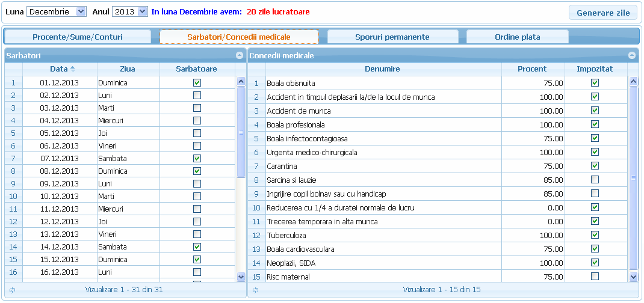Screen dimensions: 644x303
Task: Open the Anul year dropdown
Action: click(x=129, y=11)
